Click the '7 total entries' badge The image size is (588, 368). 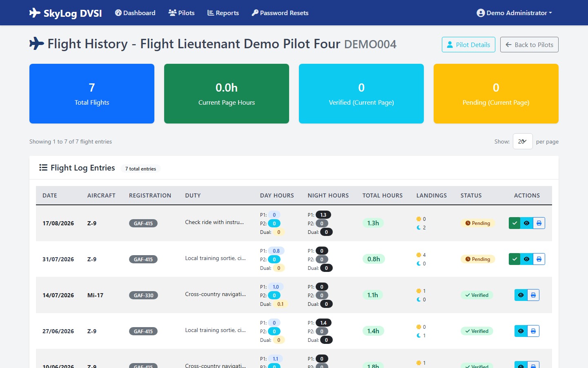[x=140, y=168]
